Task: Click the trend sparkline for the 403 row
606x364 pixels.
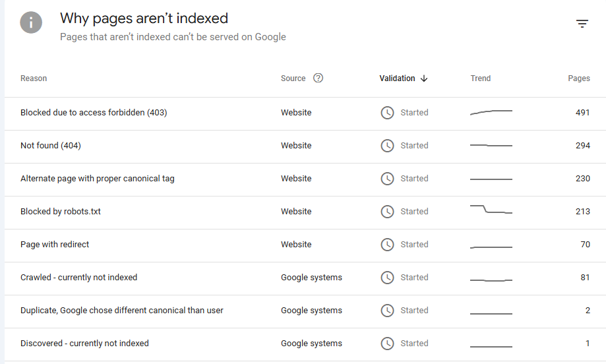Action: click(491, 112)
